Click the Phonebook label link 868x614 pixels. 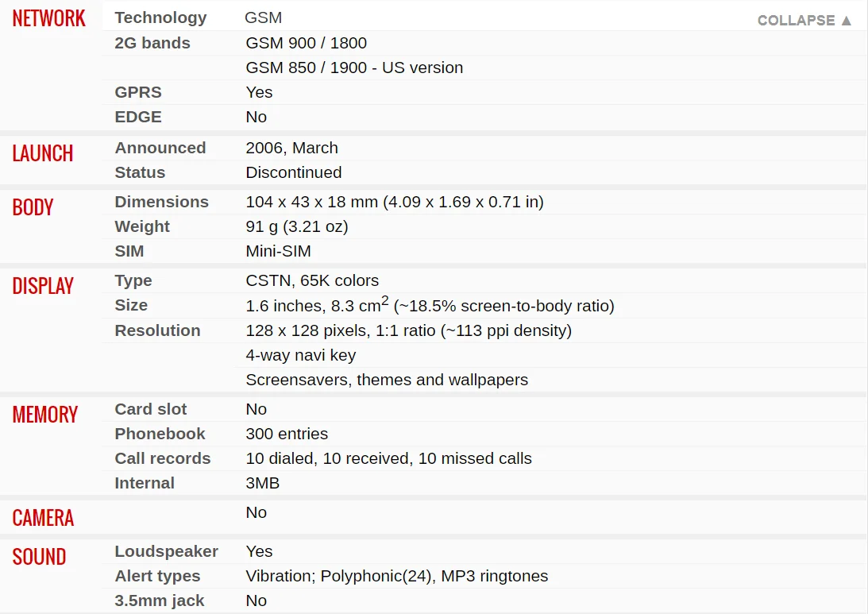click(160, 434)
